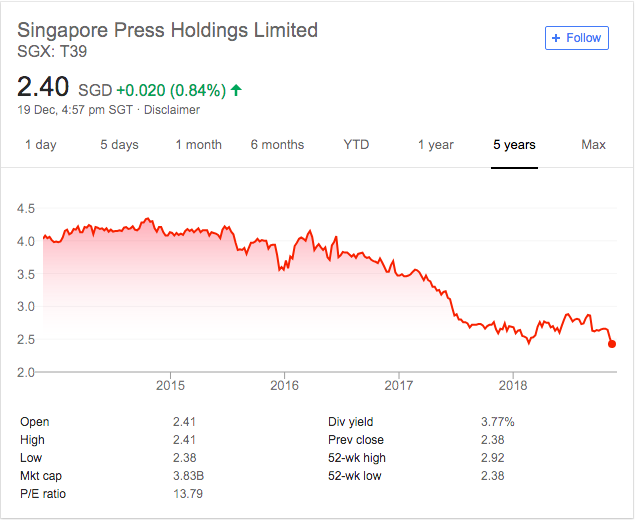The height and width of the screenshot is (520, 635).
Task: Open the Disclaimer link
Action: click(x=172, y=110)
